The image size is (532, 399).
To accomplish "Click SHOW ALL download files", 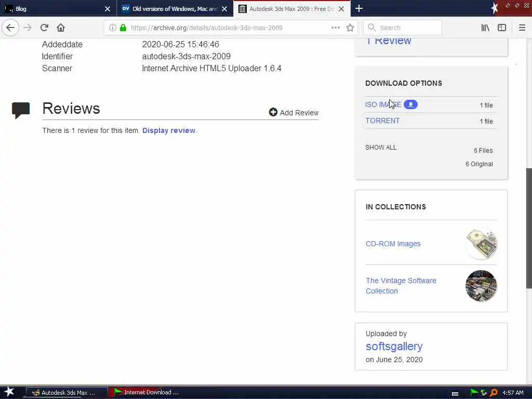I will coord(381,147).
